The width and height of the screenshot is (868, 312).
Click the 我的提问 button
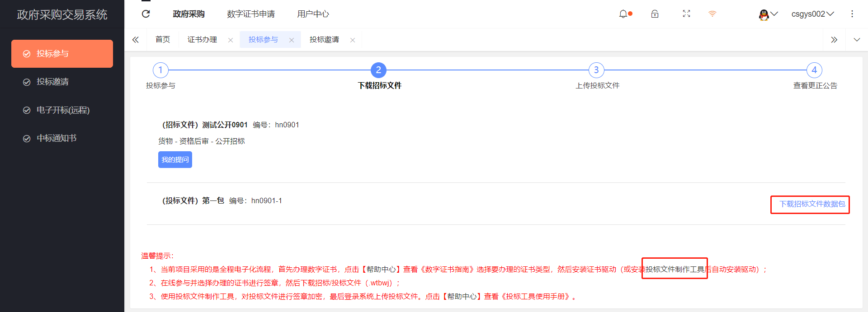[175, 160]
